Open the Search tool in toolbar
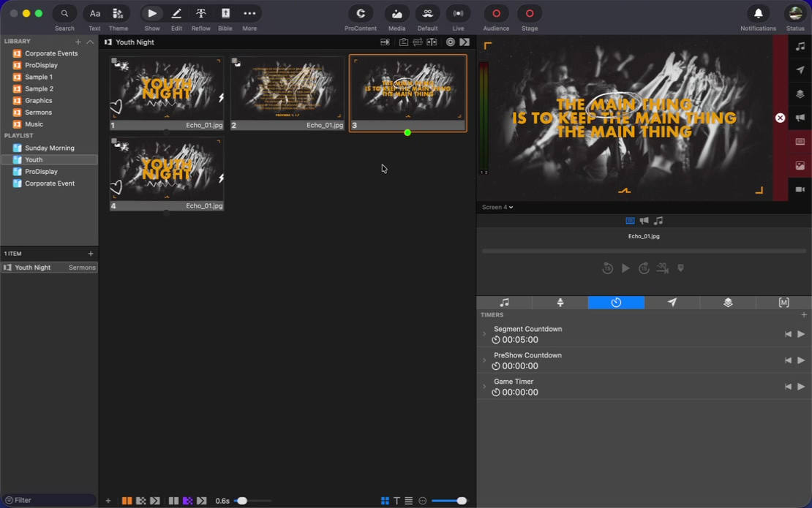 [64, 13]
